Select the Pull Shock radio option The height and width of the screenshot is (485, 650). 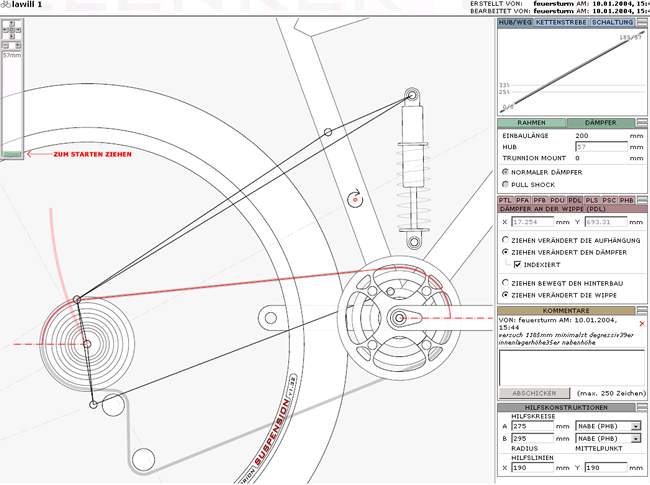point(505,184)
